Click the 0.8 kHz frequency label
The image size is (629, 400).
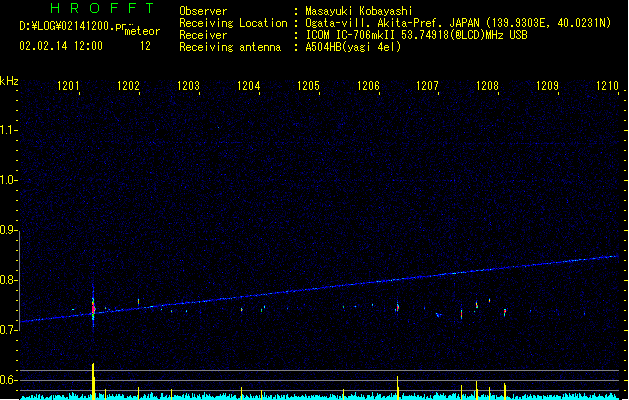click(x=8, y=280)
